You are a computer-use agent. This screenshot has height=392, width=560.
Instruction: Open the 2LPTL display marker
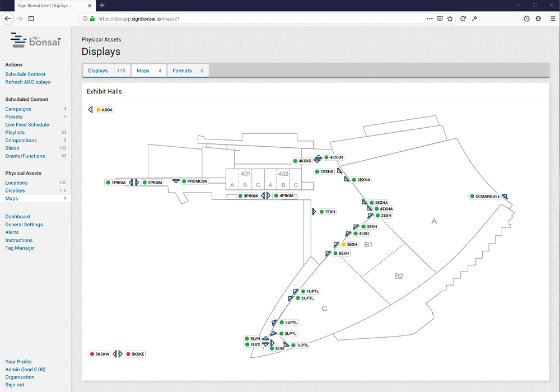(x=288, y=334)
